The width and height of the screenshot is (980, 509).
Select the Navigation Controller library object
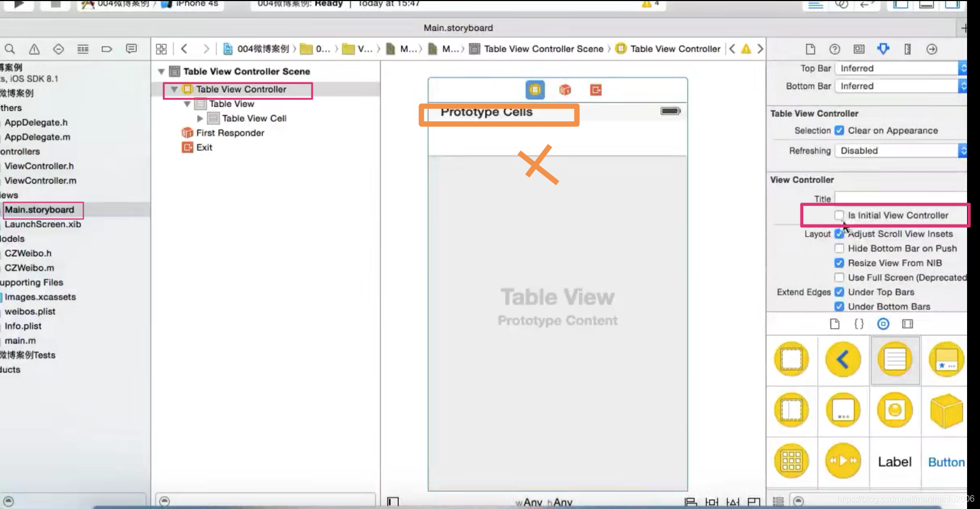coord(843,359)
